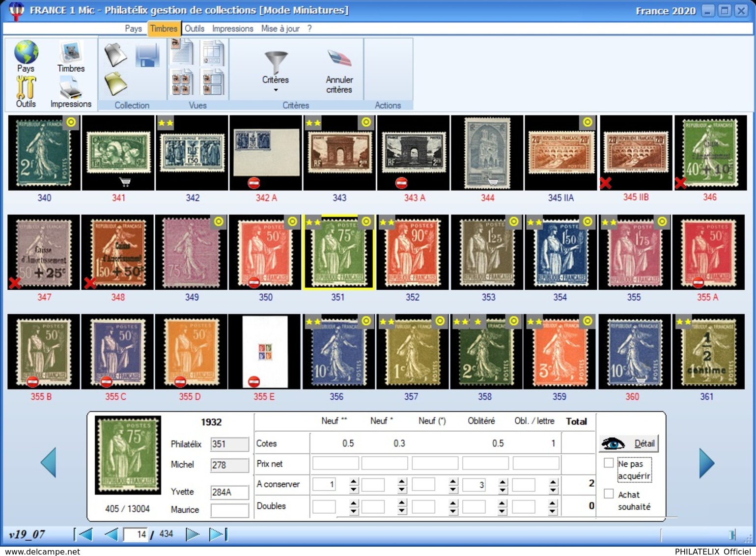Select stamp thumbnail 345 IIA
The height and width of the screenshot is (556, 756).
(x=561, y=153)
